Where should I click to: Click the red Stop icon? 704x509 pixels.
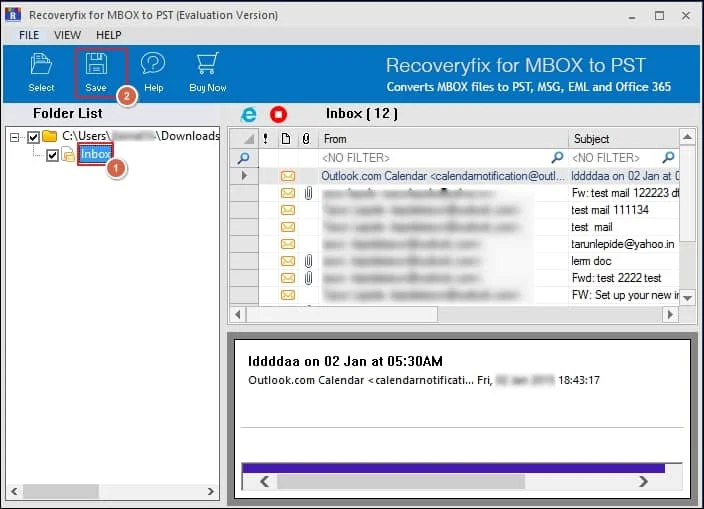coord(278,114)
